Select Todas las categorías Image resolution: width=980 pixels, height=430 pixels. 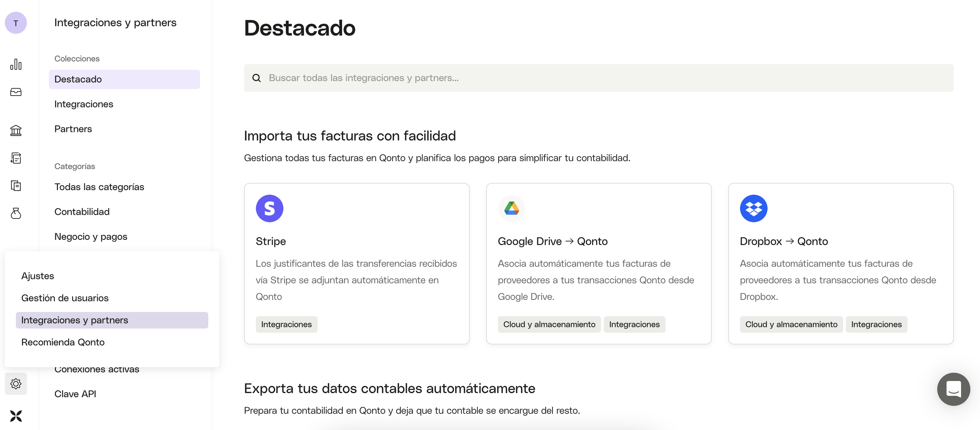tap(99, 187)
